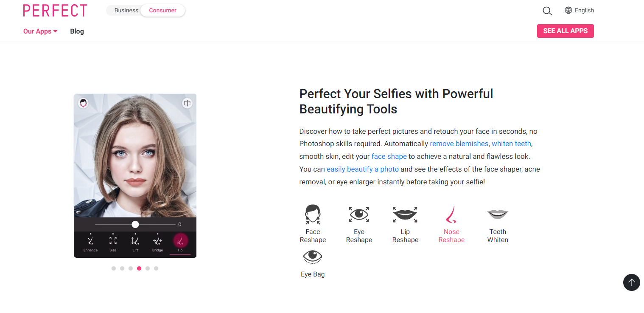Open the remove blemishes link

[459, 144]
